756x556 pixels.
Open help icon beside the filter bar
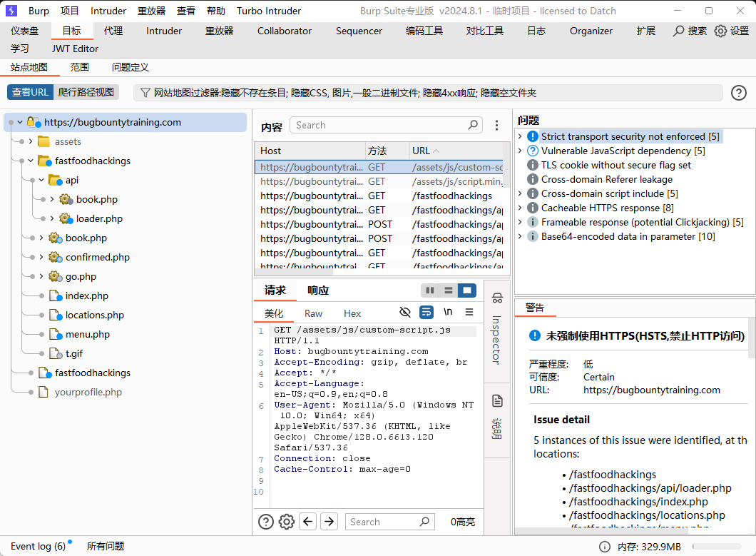pos(739,93)
